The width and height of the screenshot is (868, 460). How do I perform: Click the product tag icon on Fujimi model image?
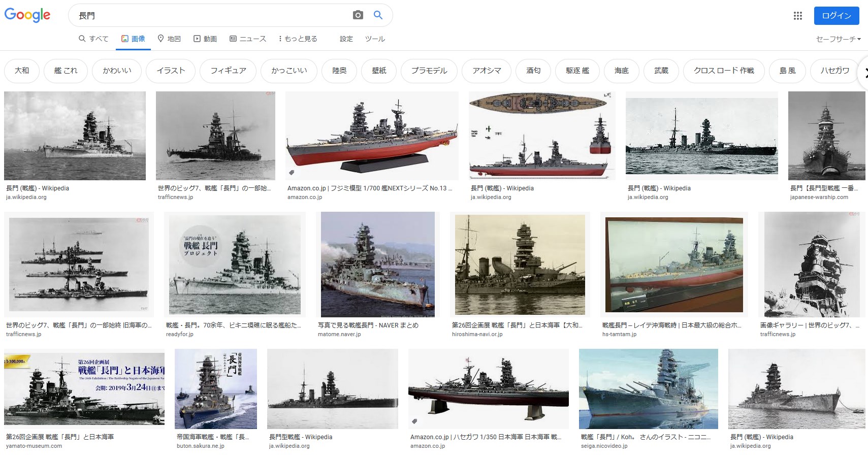pos(292,173)
